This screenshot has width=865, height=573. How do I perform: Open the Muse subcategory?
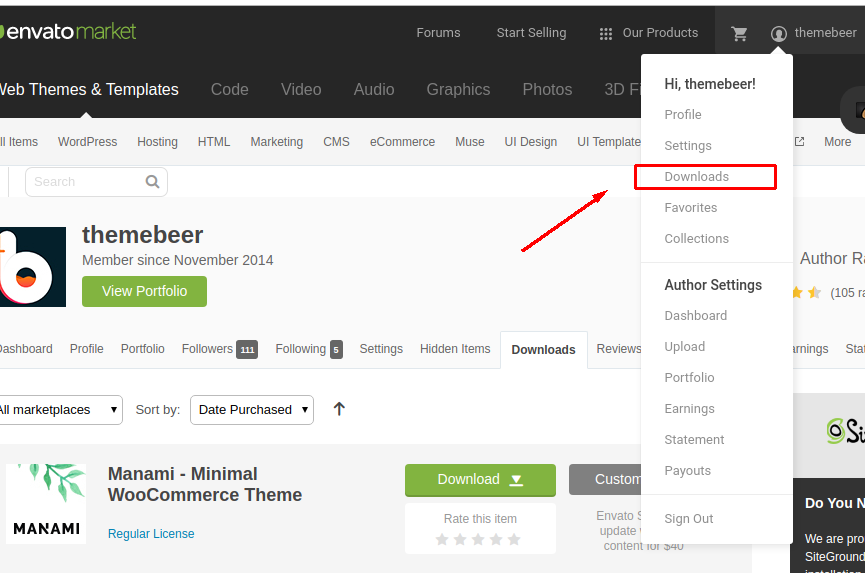(x=469, y=142)
